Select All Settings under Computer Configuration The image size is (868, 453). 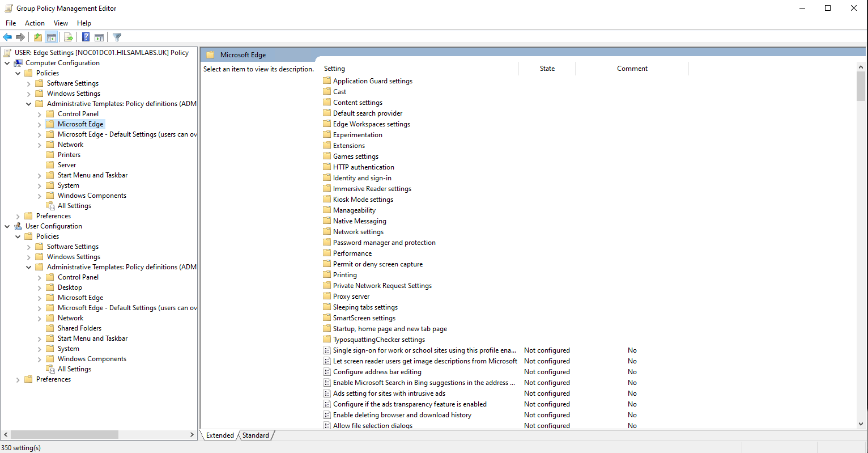click(74, 205)
